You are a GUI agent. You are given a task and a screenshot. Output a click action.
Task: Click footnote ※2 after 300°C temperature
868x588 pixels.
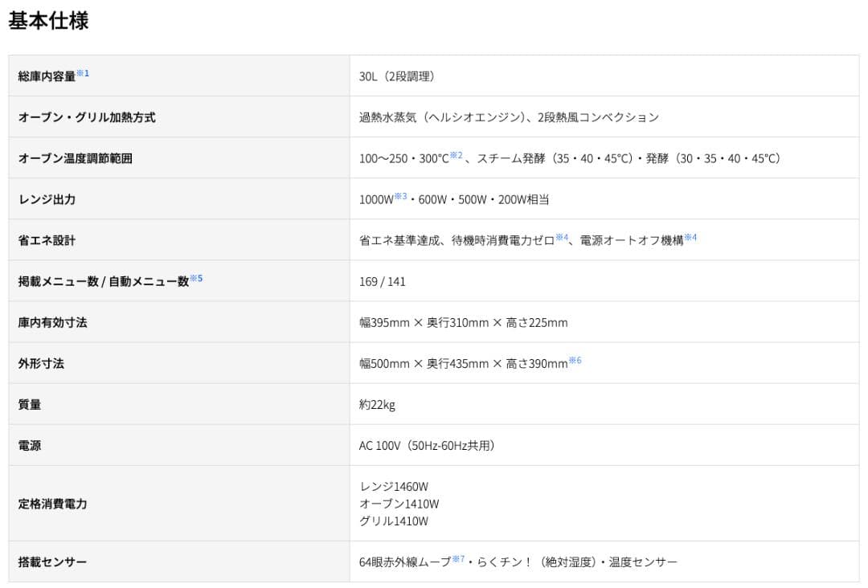[x=456, y=155]
